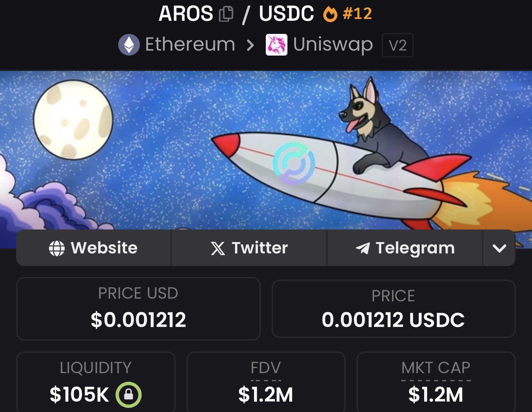Select the #12 trending rank
This screenshot has height=412, width=532.
point(357,14)
